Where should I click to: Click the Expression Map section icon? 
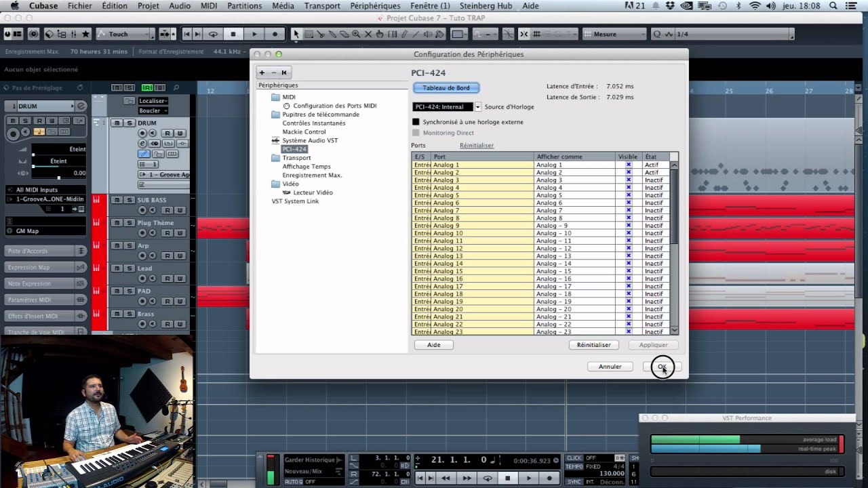tap(81, 267)
